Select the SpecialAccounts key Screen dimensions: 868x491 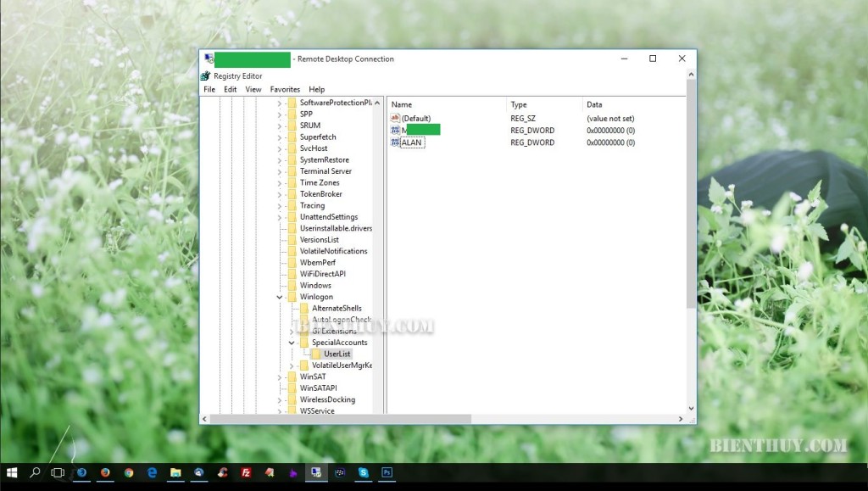point(339,342)
